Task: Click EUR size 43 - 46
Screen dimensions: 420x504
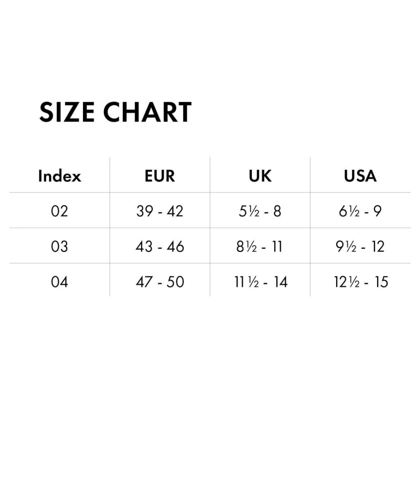Action: tap(160, 247)
